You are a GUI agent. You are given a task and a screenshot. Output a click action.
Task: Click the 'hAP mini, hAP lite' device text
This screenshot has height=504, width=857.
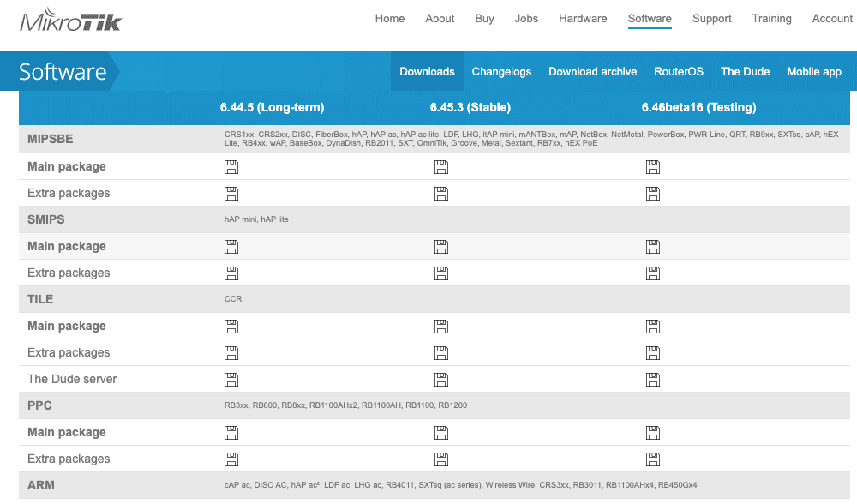coord(256,219)
